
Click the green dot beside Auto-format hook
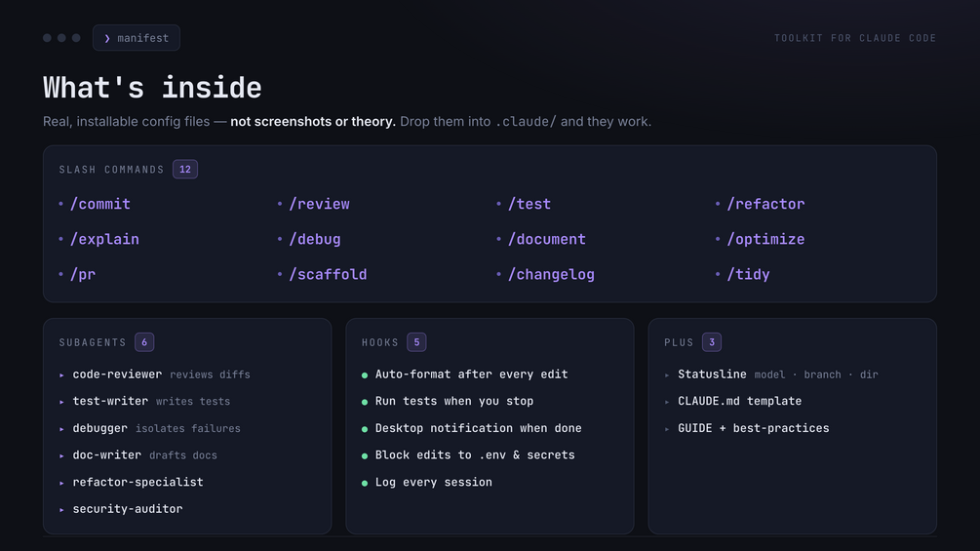click(x=365, y=375)
